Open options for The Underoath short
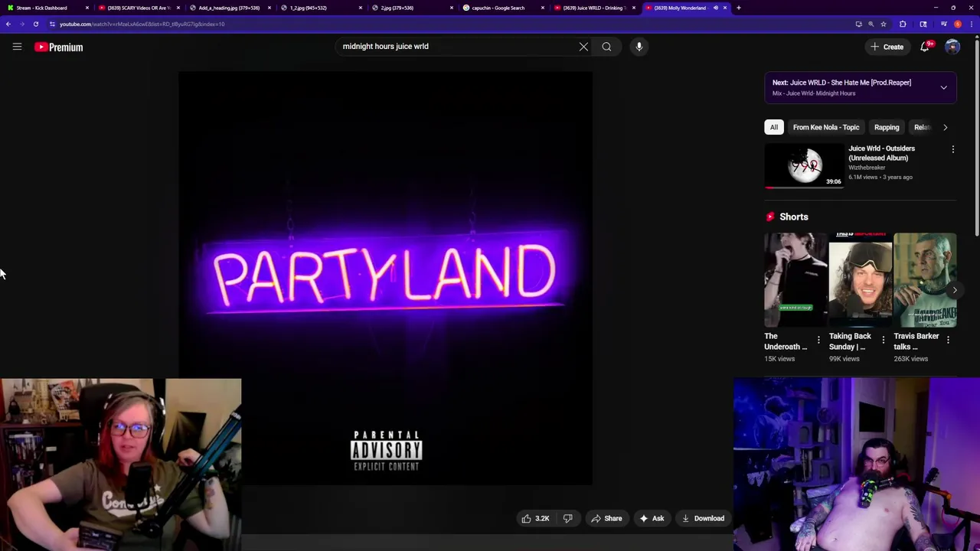 coord(818,339)
